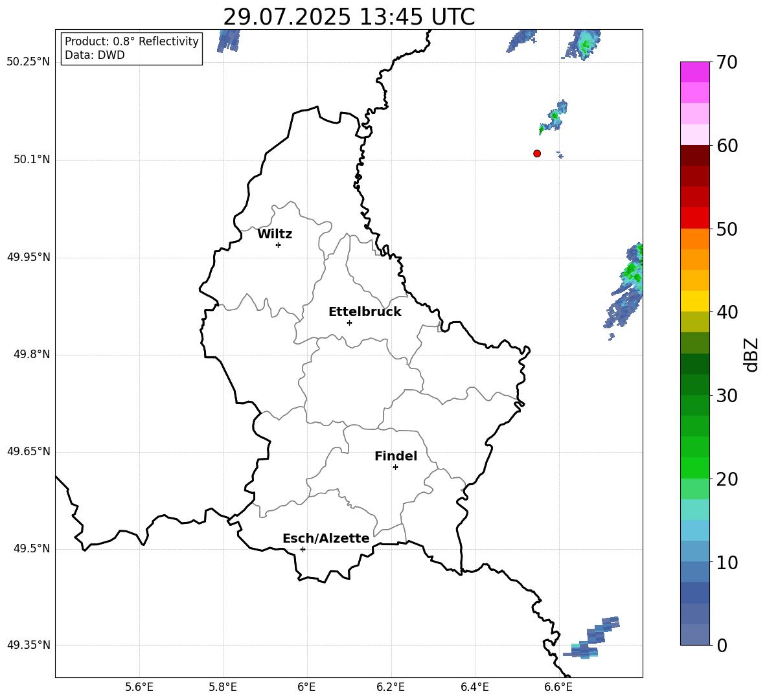Image resolution: width=767 pixels, height=700 pixels.
Task: Click the 10 tick on the colorbar
Action: click(x=727, y=562)
